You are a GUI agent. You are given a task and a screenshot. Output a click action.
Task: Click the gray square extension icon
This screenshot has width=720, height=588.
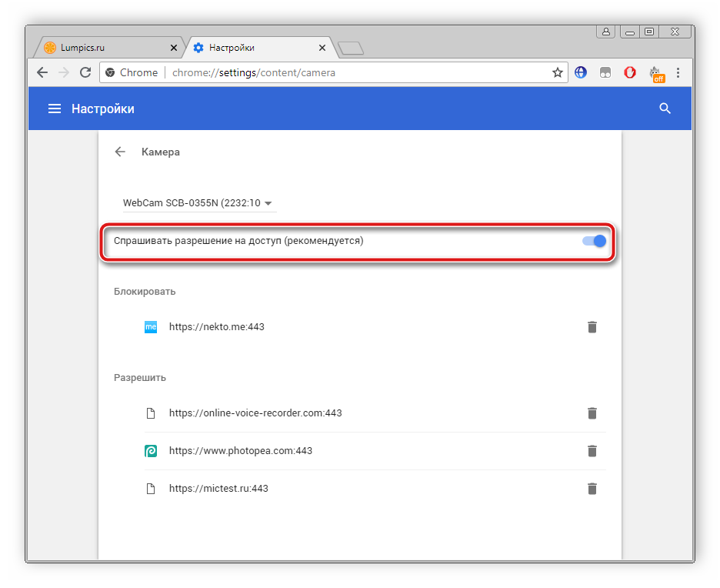(x=605, y=72)
